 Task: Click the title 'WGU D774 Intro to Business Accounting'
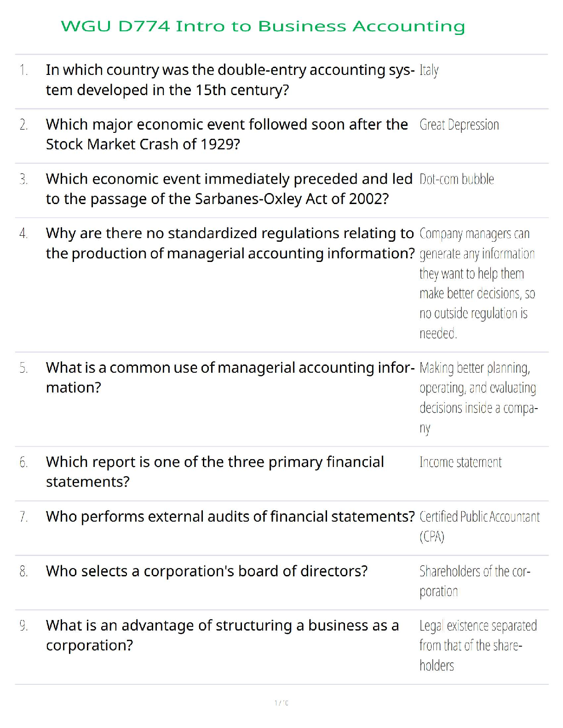click(263, 26)
